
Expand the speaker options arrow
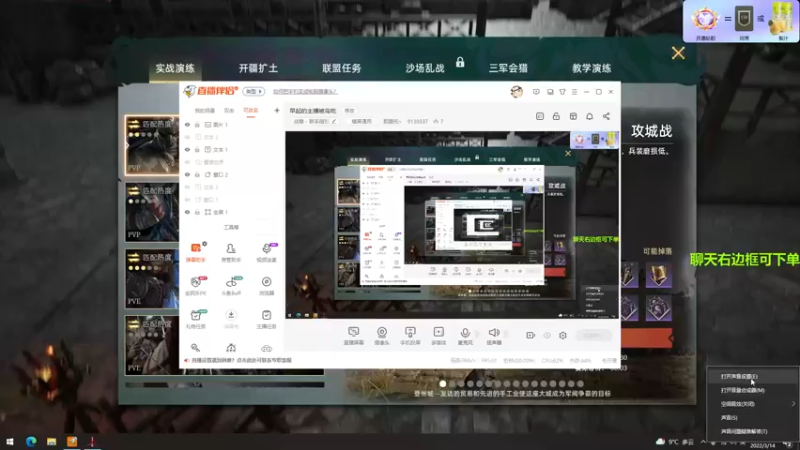click(506, 335)
